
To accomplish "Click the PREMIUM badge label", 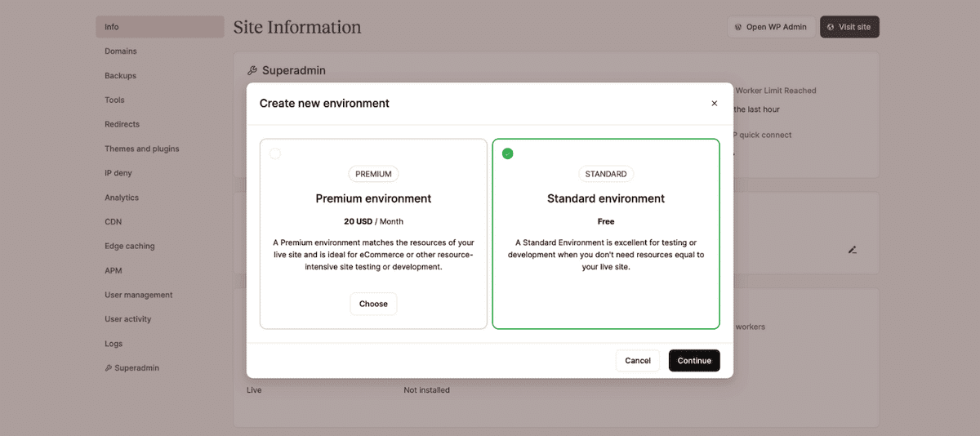I will (x=373, y=174).
